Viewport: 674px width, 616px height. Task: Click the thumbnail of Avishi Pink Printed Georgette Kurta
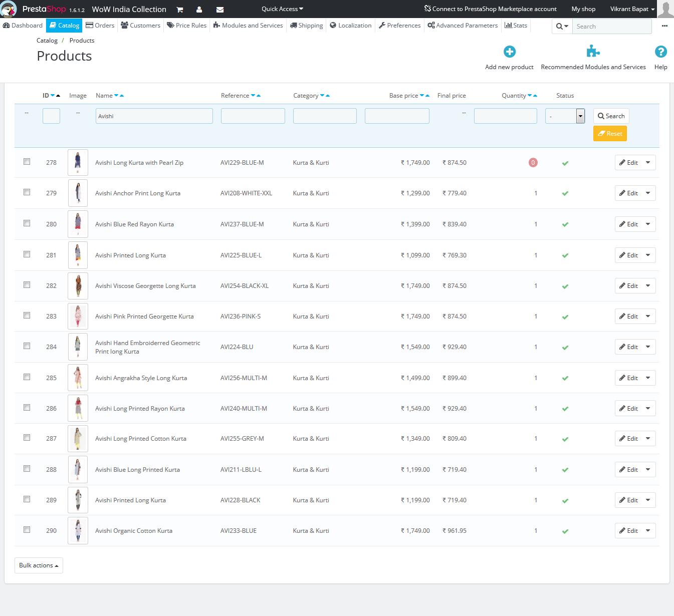pyautogui.click(x=78, y=316)
